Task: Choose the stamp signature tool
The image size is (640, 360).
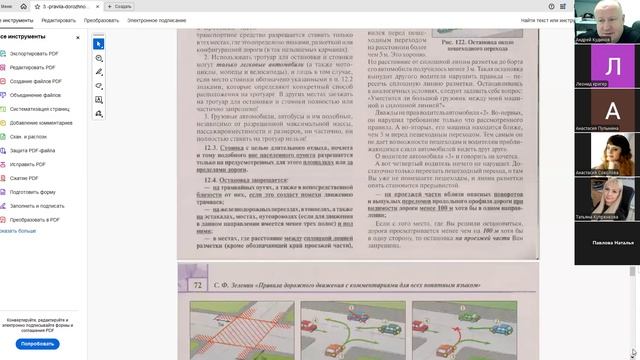Action: [x=98, y=114]
